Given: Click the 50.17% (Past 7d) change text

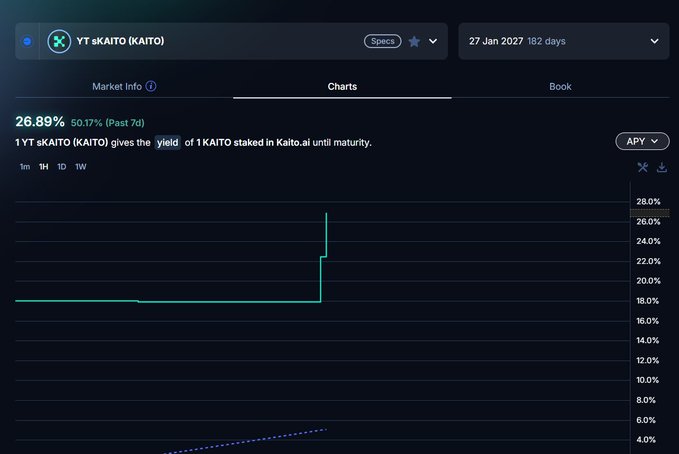Looking at the screenshot, I should coord(107,123).
